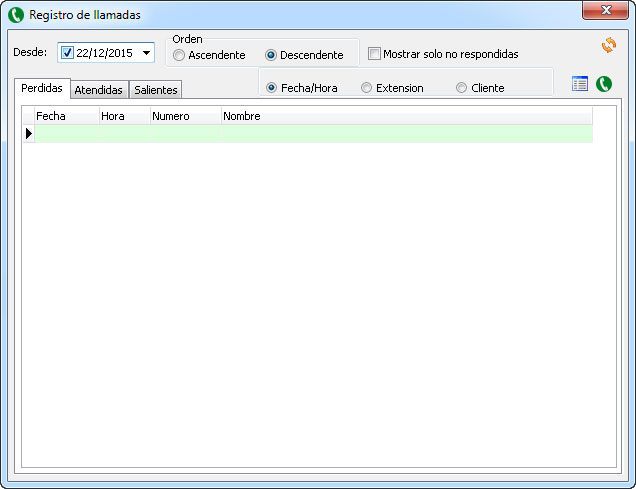Viewport: 636px width, 489px height.
Task: Click the Numero column header
Action: [185, 116]
